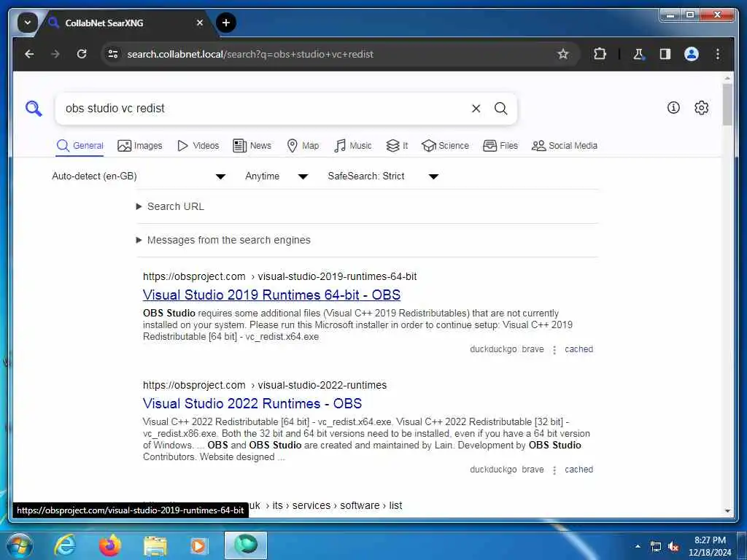Open a new browser tab
747x560 pixels.
pyautogui.click(x=226, y=23)
